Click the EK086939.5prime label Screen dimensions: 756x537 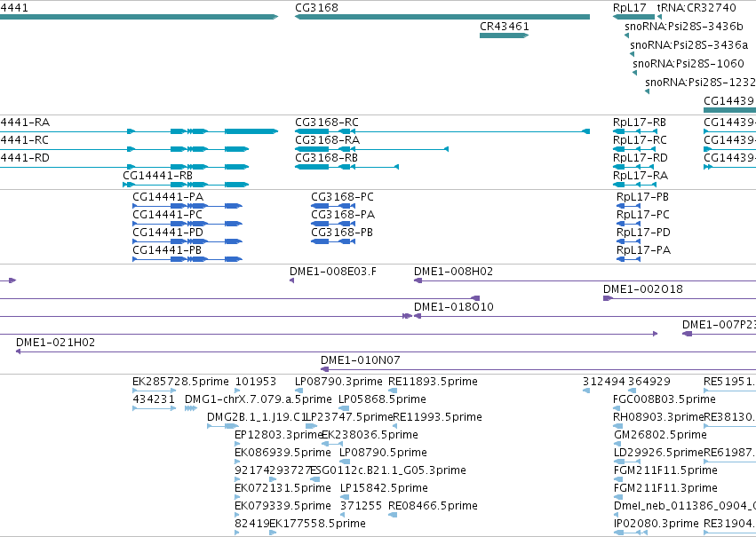tap(283, 454)
